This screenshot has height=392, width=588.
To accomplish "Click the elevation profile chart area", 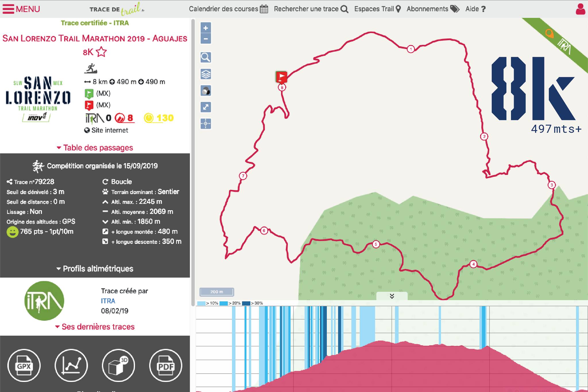I will point(392,349).
